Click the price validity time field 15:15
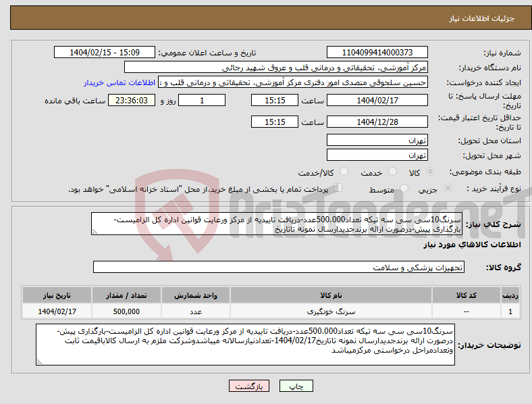Viewport: 532px width, 404px height. click(275, 122)
